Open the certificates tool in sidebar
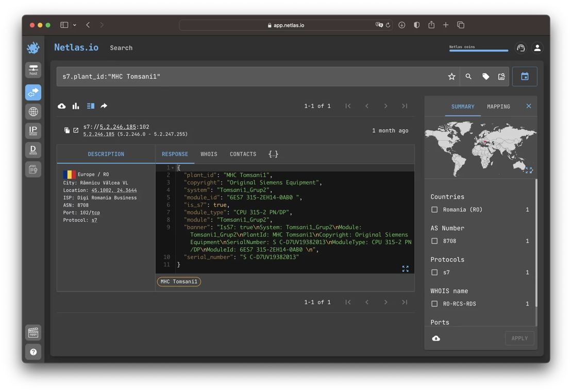This screenshot has height=392, width=572. [33, 168]
